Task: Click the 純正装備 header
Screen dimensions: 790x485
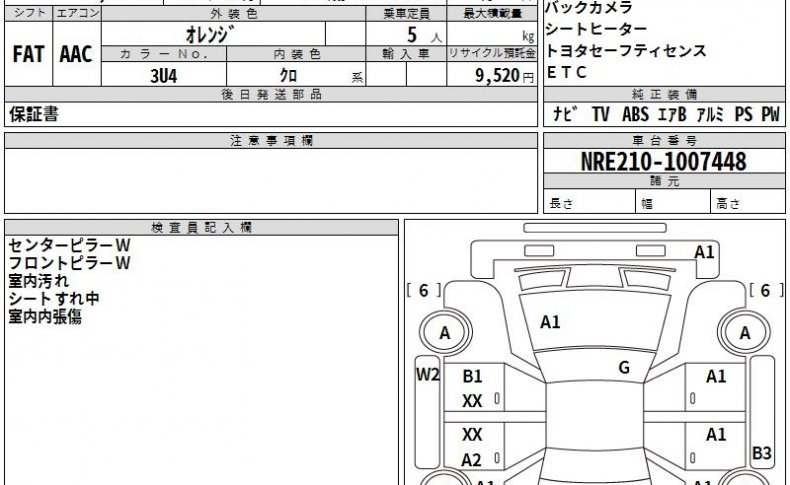Action: [x=664, y=94]
